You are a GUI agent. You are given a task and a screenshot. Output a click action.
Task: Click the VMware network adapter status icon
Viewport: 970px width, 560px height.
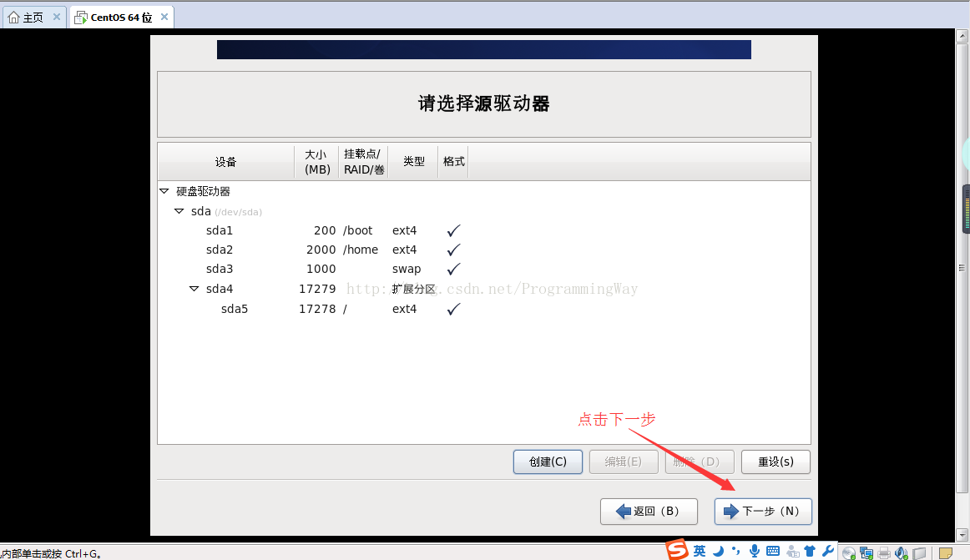tap(866, 552)
